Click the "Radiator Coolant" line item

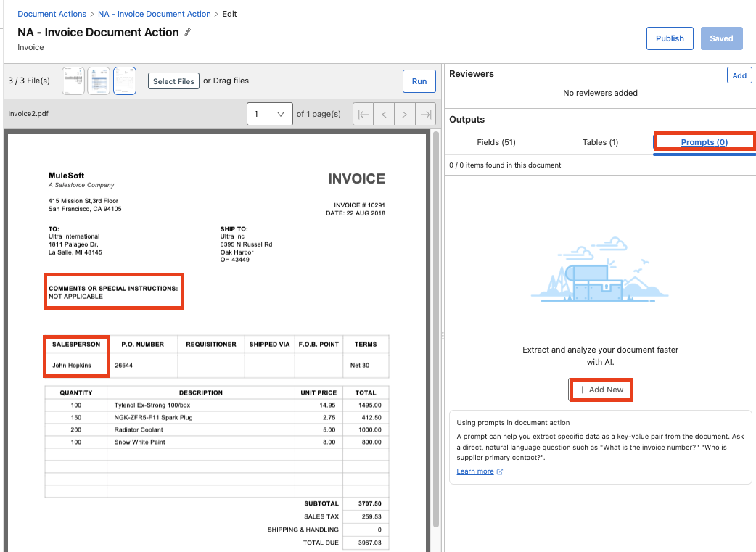coord(139,430)
